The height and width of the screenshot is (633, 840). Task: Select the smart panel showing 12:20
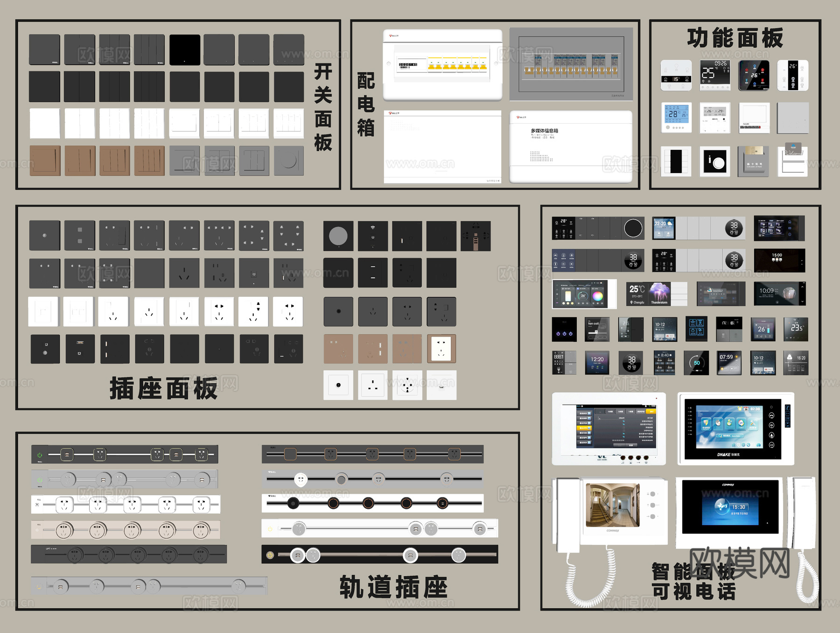click(x=597, y=363)
